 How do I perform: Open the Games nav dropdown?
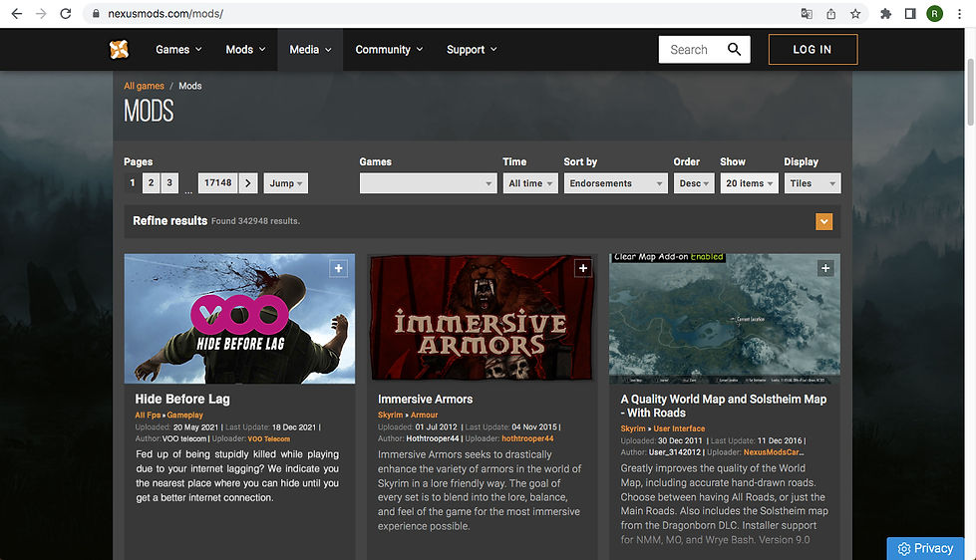click(x=178, y=49)
